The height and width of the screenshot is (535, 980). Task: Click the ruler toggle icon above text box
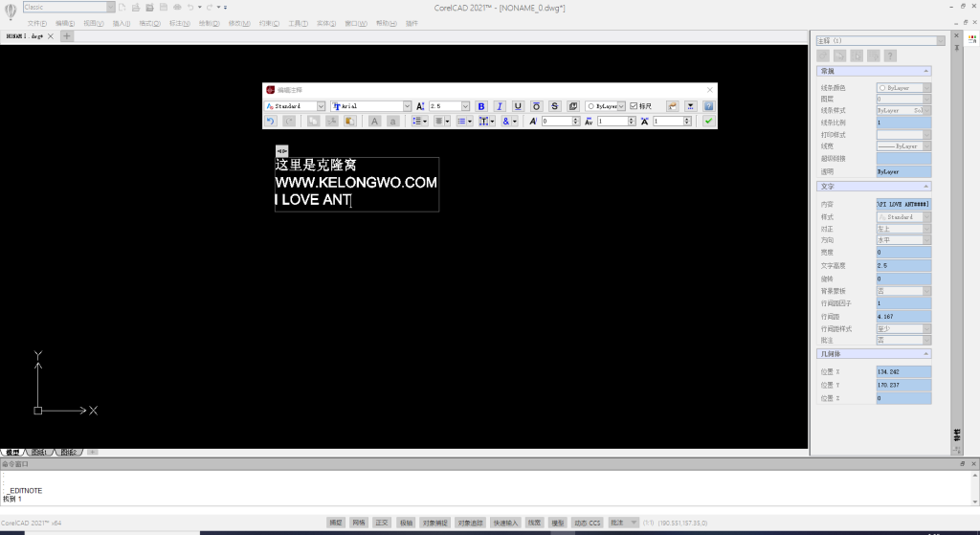pyautogui.click(x=282, y=150)
